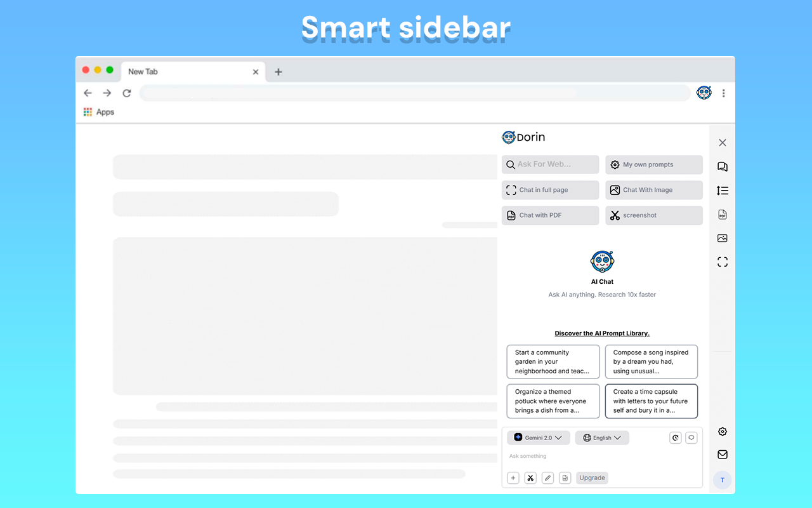The width and height of the screenshot is (812, 508).
Task: Click the Upgrade button
Action: pyautogui.click(x=592, y=478)
